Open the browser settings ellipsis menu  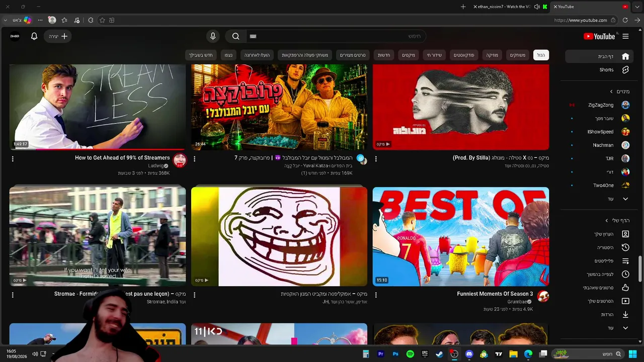pos(40,20)
